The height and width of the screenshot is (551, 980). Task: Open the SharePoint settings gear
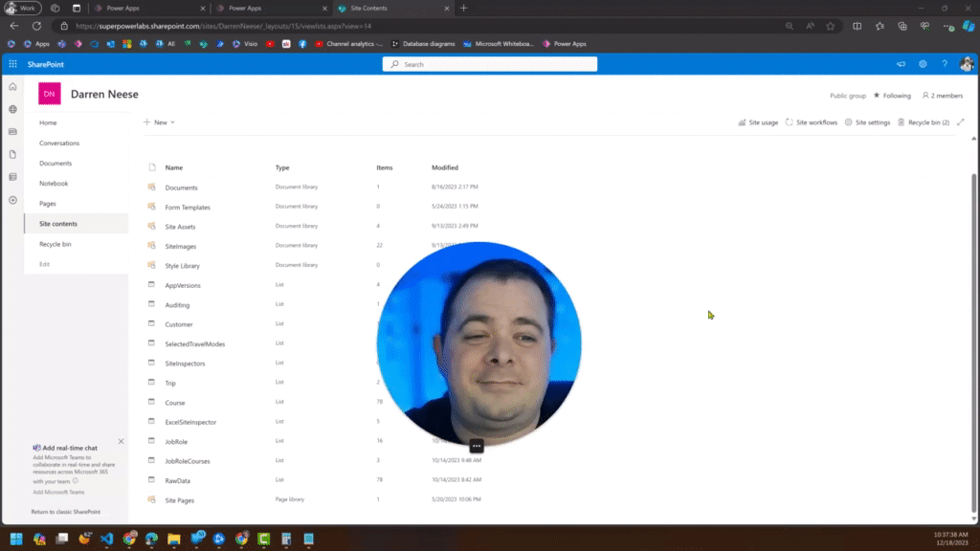pyautogui.click(x=923, y=64)
